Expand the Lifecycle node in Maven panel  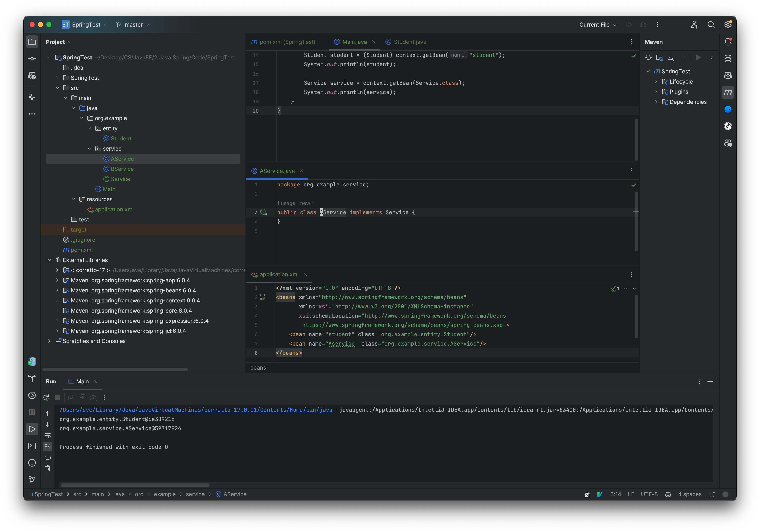point(657,81)
